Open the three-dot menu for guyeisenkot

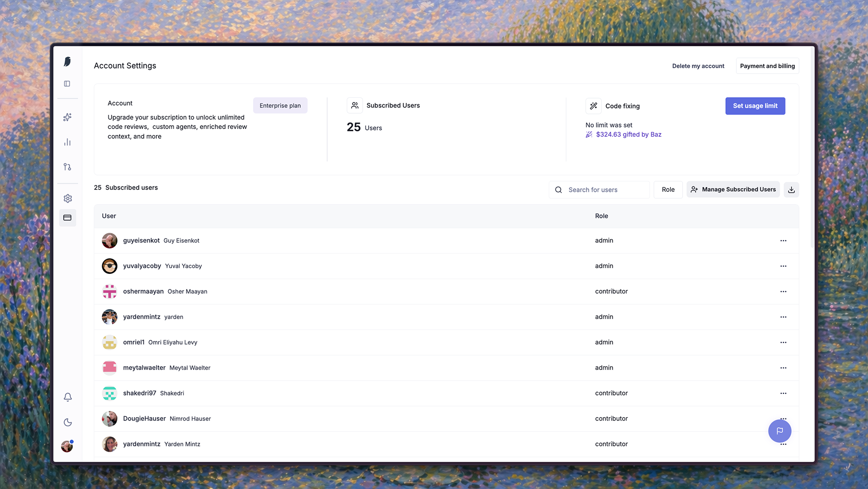[783, 241]
